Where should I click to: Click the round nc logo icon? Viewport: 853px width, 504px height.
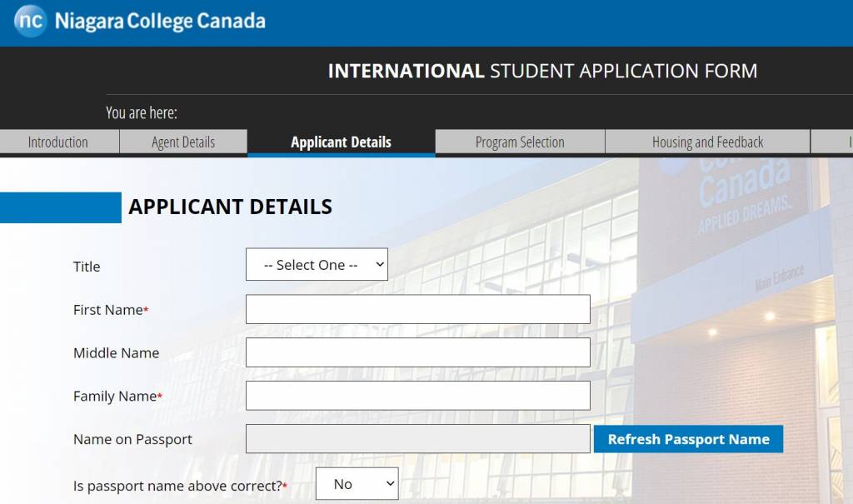tap(30, 22)
